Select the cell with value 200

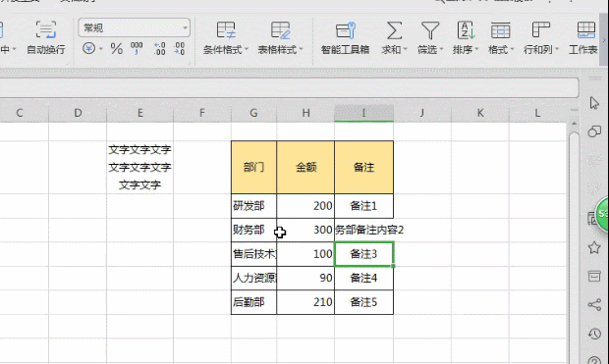(x=305, y=206)
